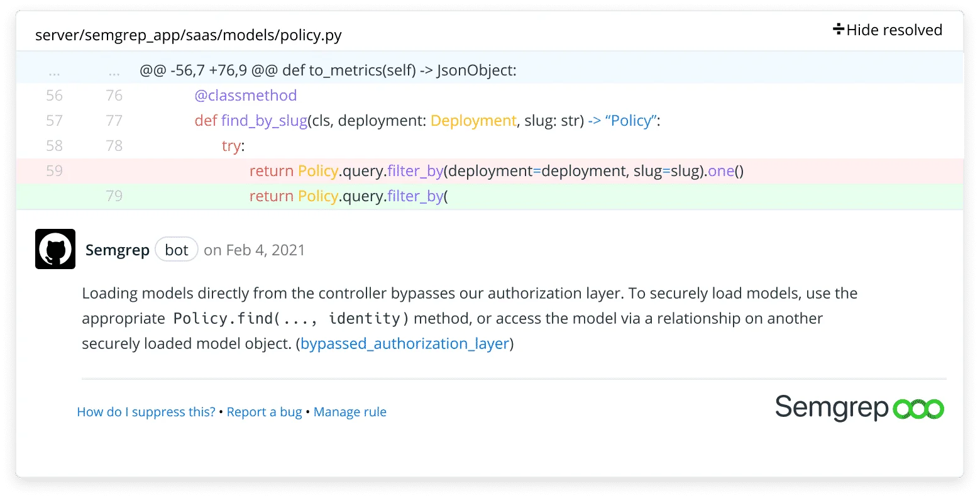Expand the left ellipsis above line 56
The height and width of the screenshot is (498, 980).
54,70
